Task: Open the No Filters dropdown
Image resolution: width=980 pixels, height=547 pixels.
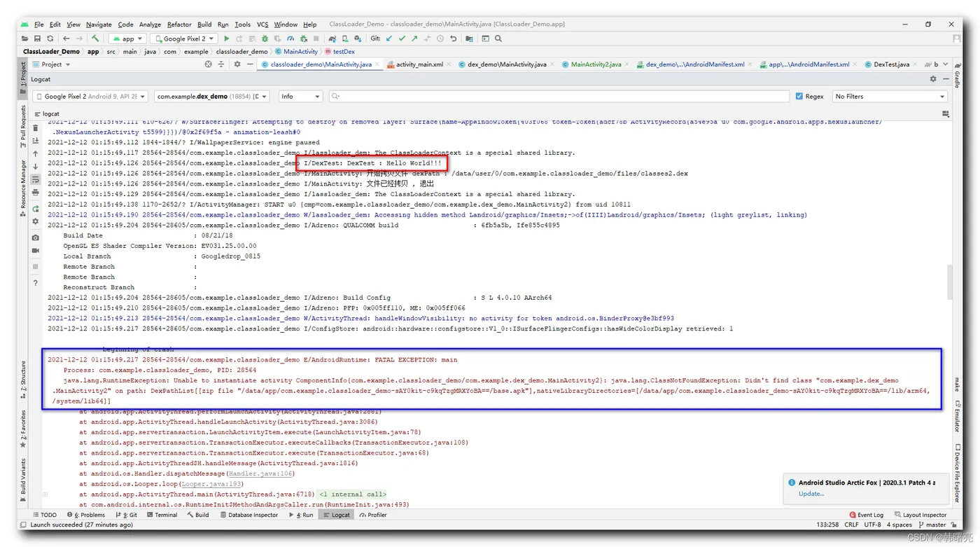Action: coord(890,96)
